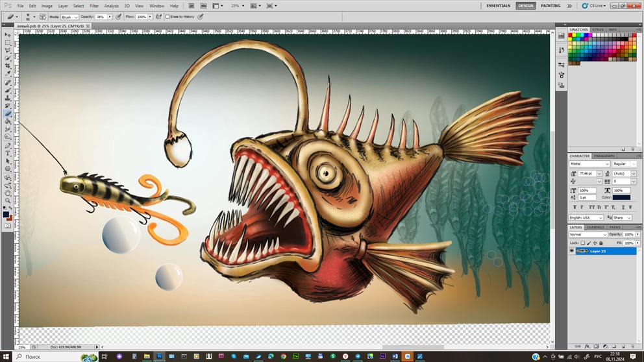
Task: Select the Crop tool
Action: coord(8,66)
